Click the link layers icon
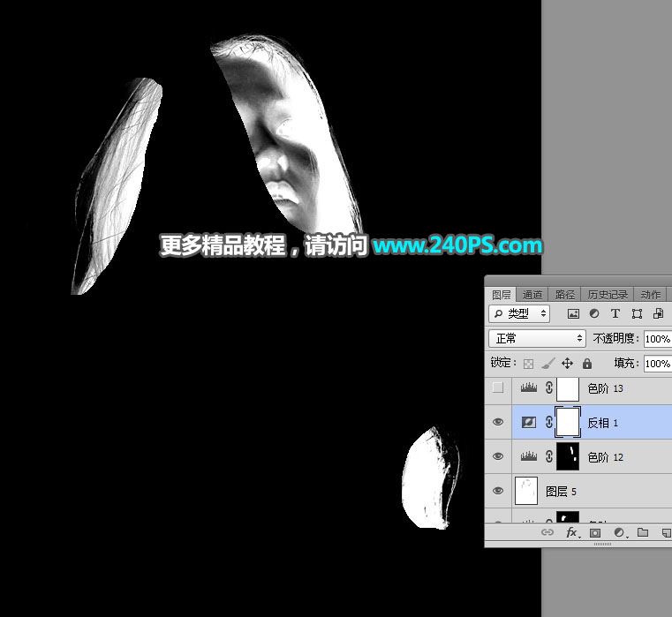672x617 pixels. point(547,532)
